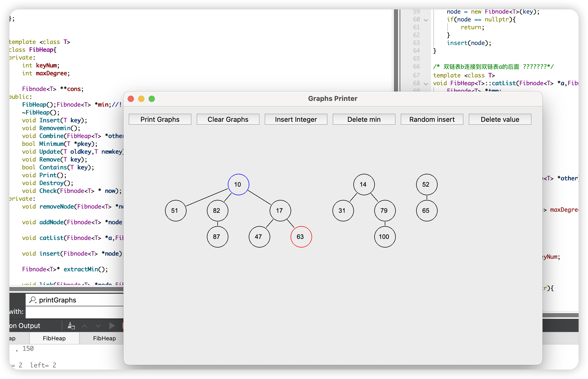Go to previous output item arrow
This screenshot has height=379, width=588.
tap(84, 326)
